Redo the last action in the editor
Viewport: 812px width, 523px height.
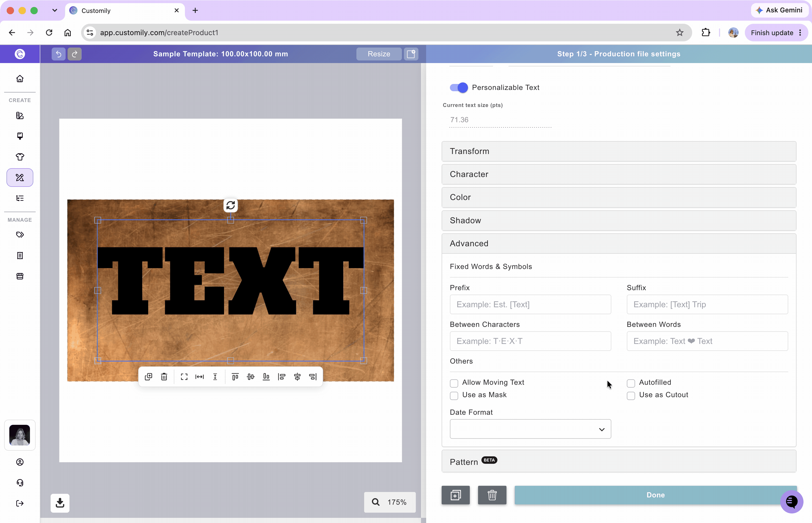[74, 54]
